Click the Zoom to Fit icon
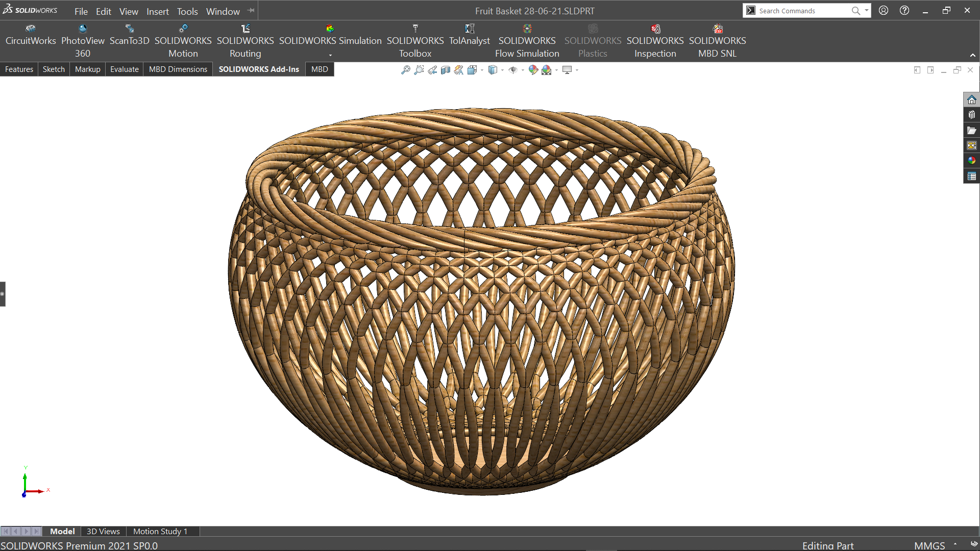 click(x=406, y=70)
